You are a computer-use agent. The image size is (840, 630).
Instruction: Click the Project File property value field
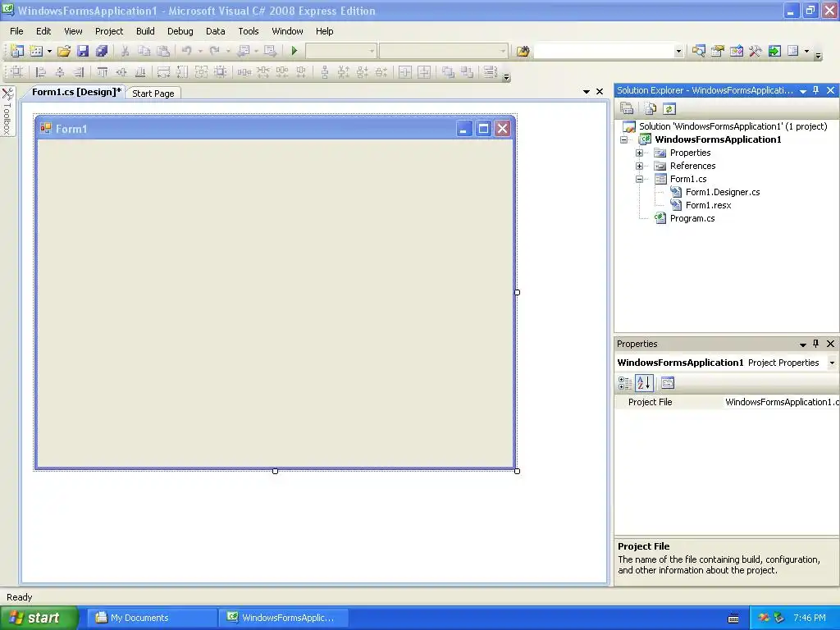click(x=781, y=402)
